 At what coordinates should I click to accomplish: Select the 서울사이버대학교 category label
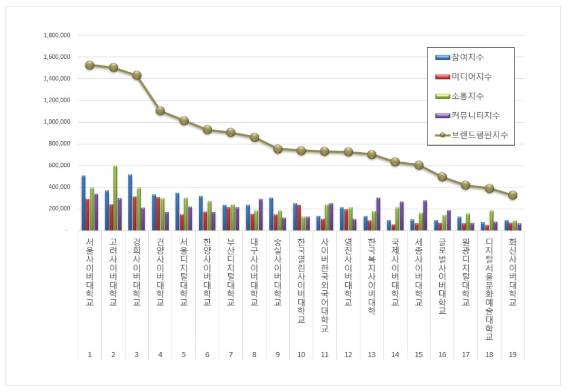pyautogui.click(x=89, y=272)
